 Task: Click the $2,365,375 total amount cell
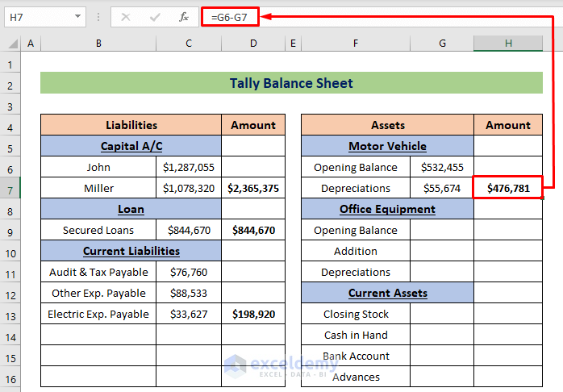point(253,188)
